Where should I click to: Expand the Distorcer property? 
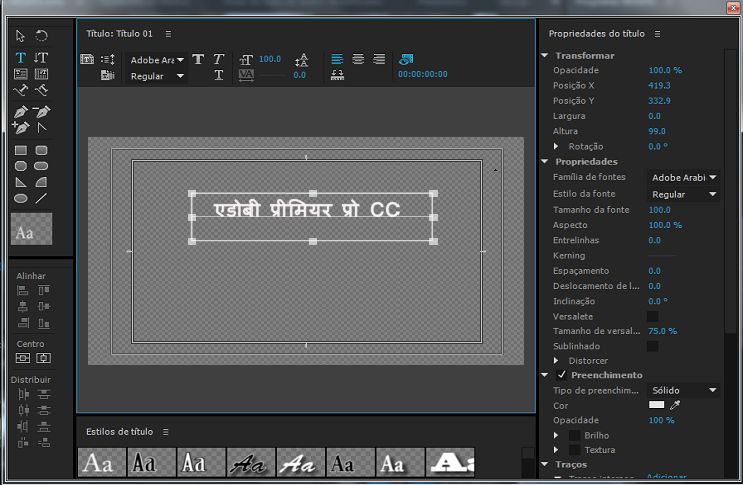(556, 360)
